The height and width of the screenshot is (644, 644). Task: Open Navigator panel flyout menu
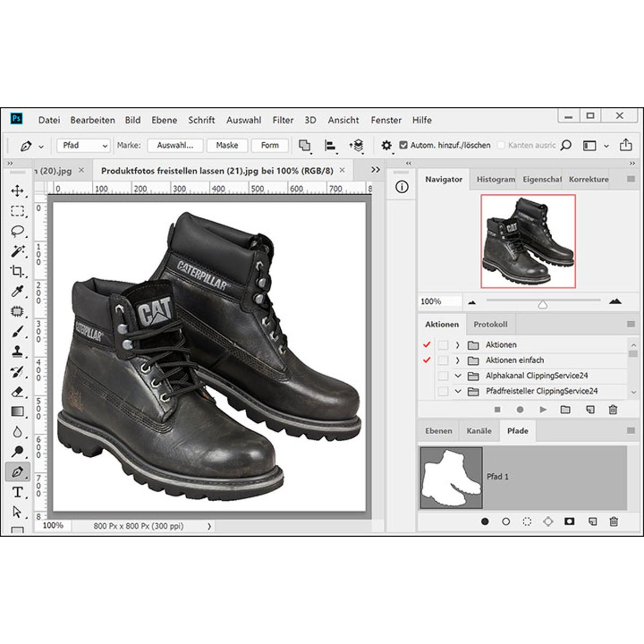631,179
